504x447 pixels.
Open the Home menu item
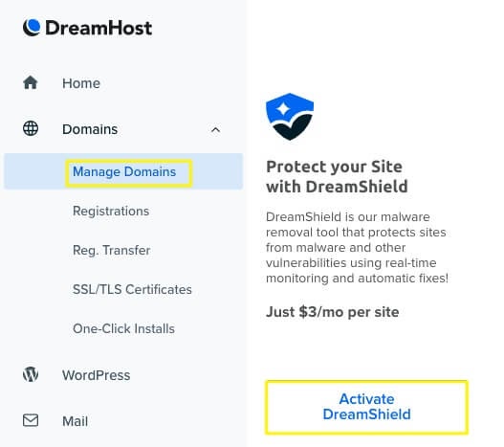[81, 83]
